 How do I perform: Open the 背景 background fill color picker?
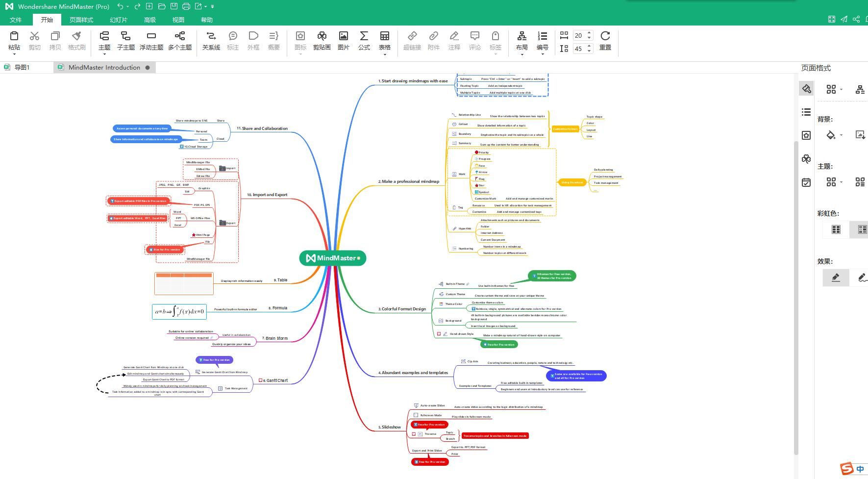831,135
